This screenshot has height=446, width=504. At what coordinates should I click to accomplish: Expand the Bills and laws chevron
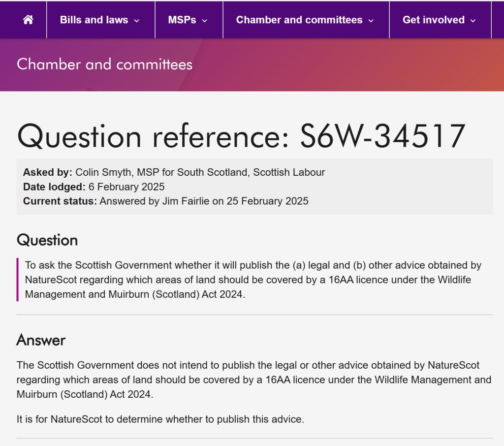[137, 21]
